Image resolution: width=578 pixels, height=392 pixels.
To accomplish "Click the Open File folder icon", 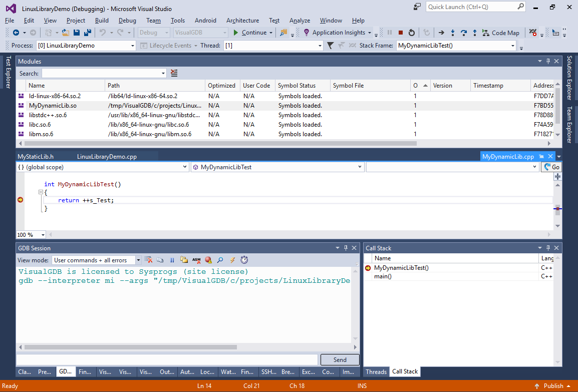I will (66, 33).
